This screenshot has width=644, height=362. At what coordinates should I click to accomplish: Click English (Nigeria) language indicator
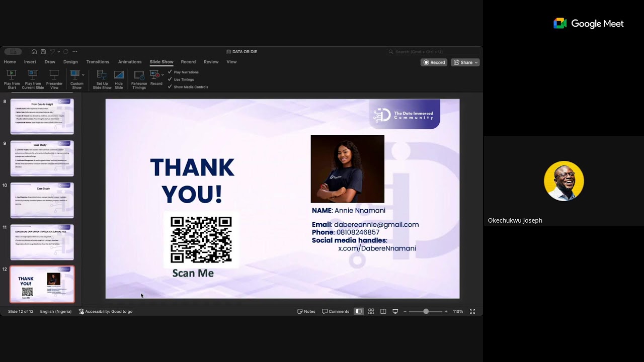coord(56,311)
